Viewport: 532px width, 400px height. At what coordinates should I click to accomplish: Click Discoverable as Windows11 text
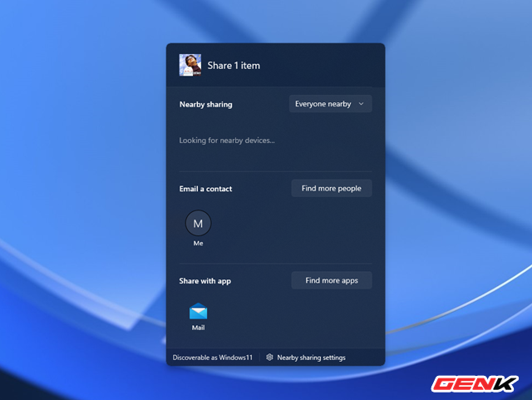[x=213, y=358]
